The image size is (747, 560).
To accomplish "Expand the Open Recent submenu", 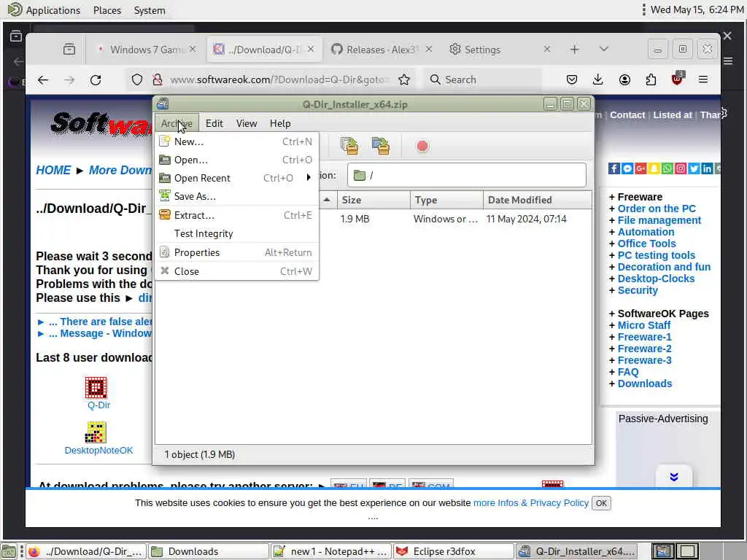I will [236, 178].
